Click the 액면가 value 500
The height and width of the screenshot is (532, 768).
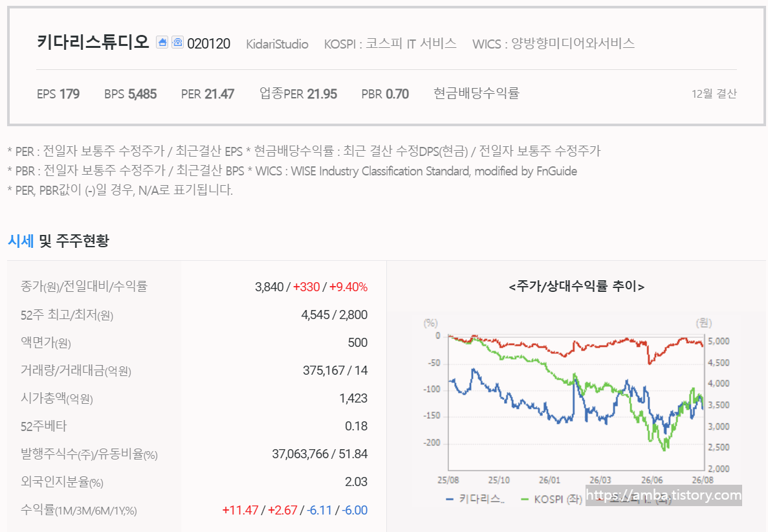pyautogui.click(x=358, y=342)
